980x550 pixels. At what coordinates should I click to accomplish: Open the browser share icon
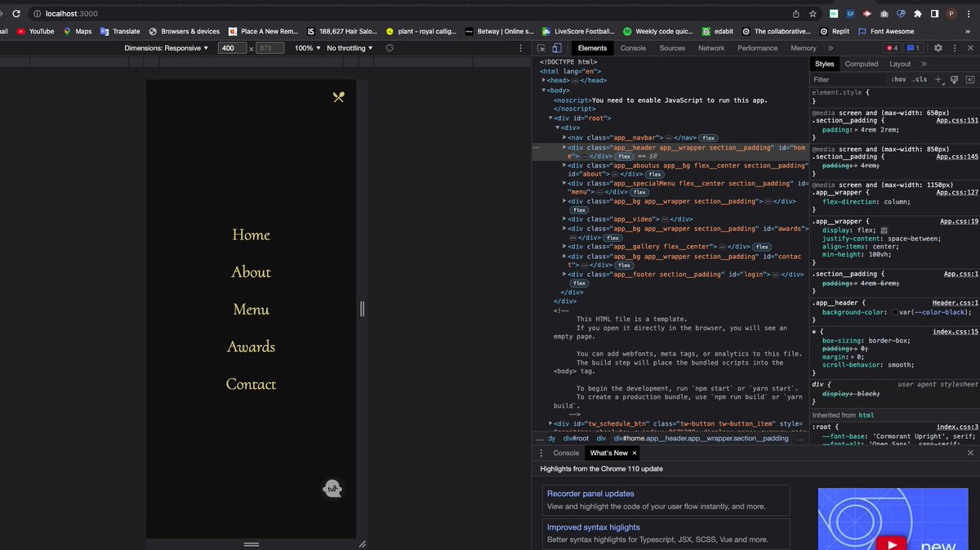tap(796, 14)
